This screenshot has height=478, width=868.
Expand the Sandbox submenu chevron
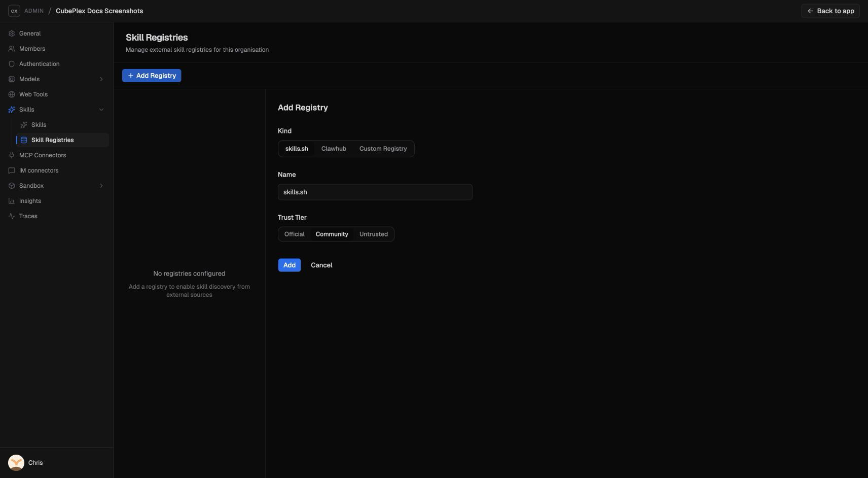[x=101, y=186]
